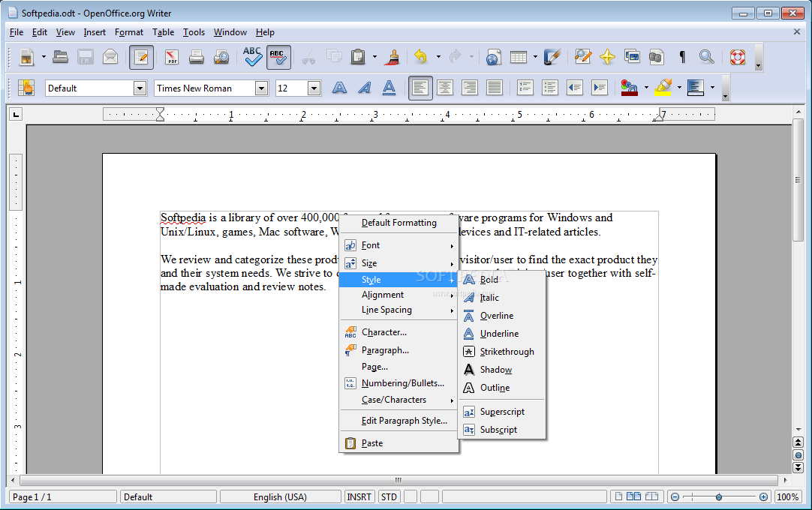Open the Navigator star icon

click(607, 57)
